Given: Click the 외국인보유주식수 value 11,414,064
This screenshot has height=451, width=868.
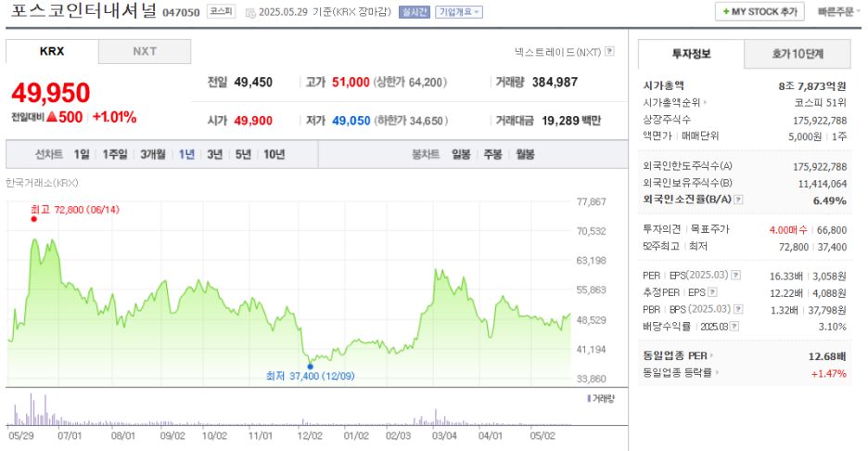Looking at the screenshot, I should point(822,184).
